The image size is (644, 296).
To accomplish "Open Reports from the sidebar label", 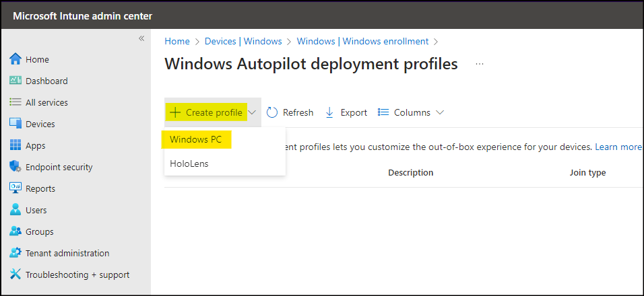I will (x=40, y=188).
